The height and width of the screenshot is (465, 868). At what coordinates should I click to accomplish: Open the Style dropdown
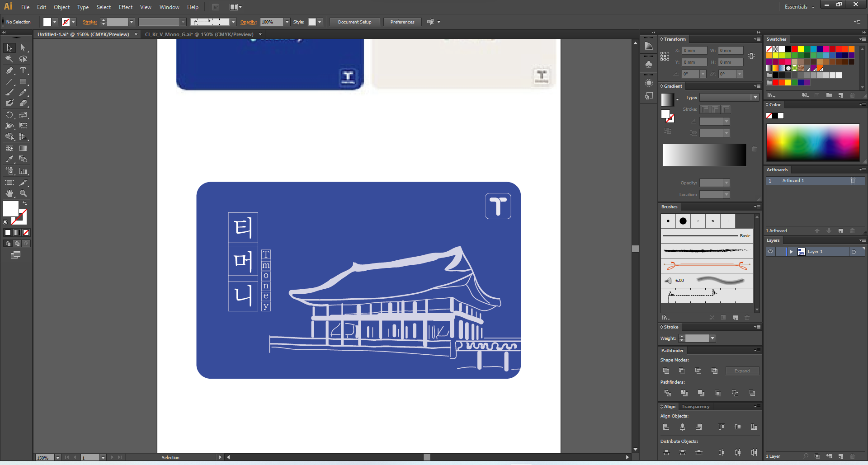tap(320, 22)
